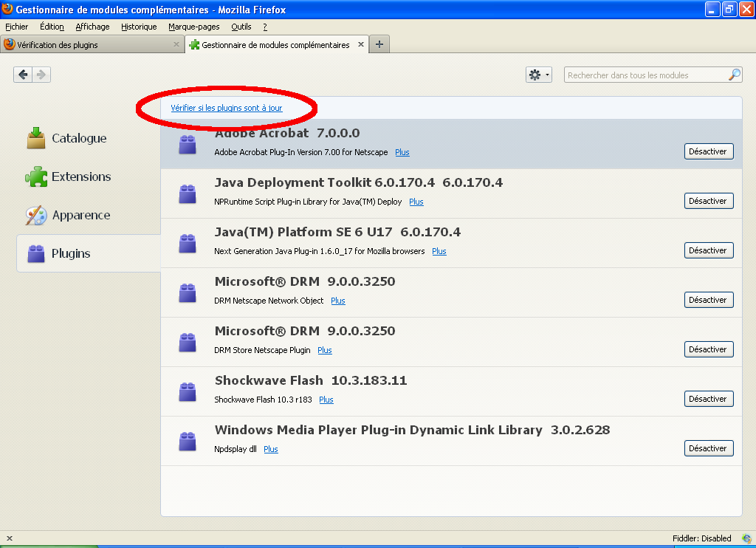Click 'Vérifier si les plugins sont à jour' link
756x548 pixels.
[x=226, y=108]
